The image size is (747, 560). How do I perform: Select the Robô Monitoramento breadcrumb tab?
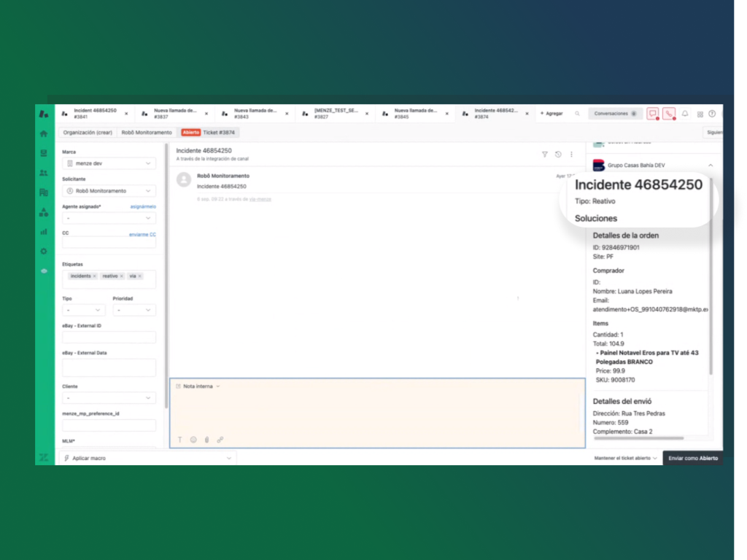tap(147, 133)
